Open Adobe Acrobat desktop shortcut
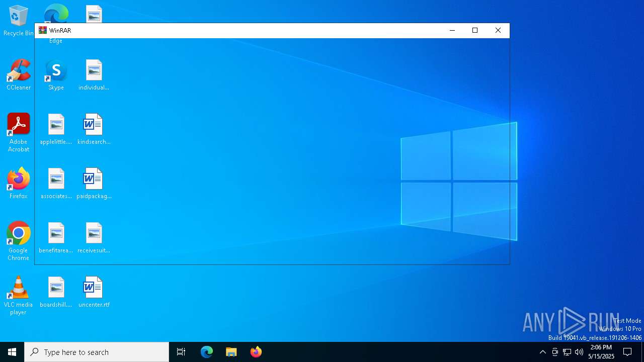The height and width of the screenshot is (362, 644). click(19, 132)
